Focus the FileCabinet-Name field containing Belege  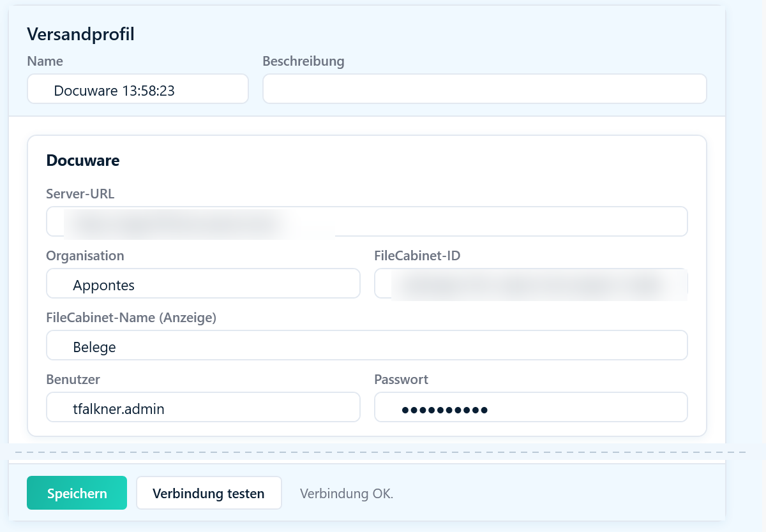coord(367,345)
